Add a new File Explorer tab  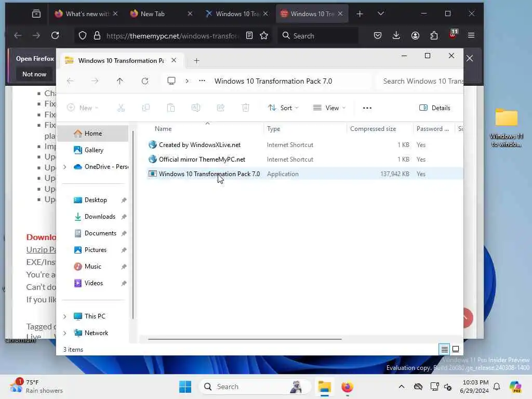coord(196,61)
